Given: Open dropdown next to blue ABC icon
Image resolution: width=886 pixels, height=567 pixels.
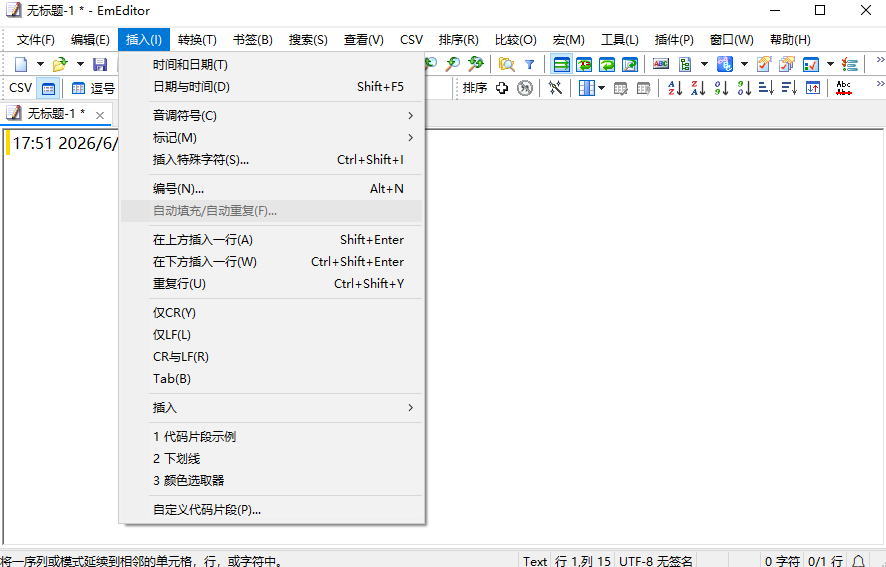Looking at the screenshot, I should click(x=744, y=64).
